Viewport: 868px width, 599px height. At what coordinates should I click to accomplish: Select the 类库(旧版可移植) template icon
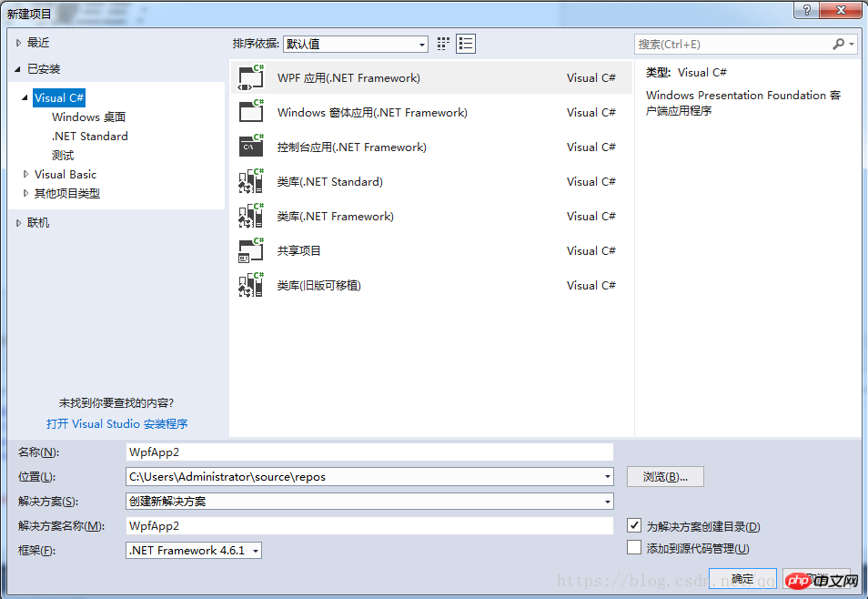(251, 285)
